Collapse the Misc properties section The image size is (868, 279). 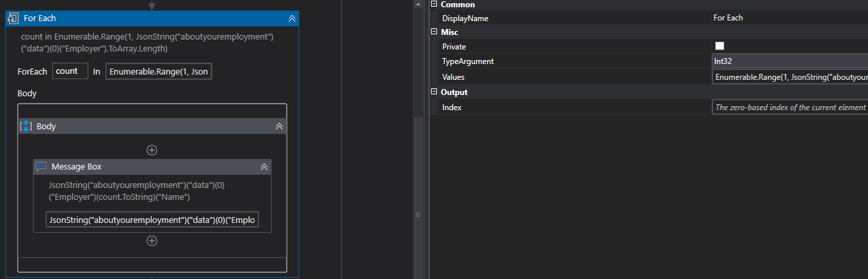click(434, 32)
